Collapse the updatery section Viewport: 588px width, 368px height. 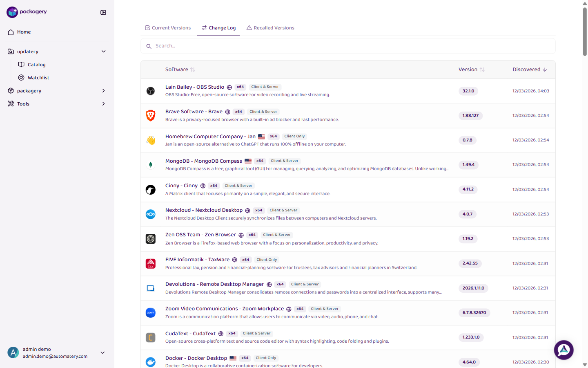[x=103, y=51]
